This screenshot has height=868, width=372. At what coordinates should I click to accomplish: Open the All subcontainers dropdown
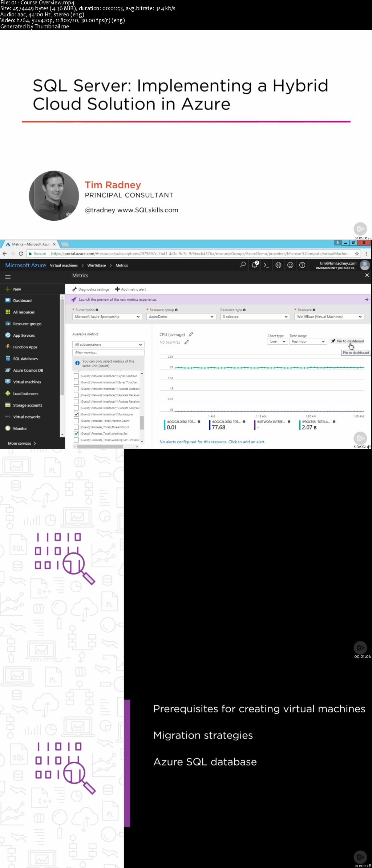(108, 344)
